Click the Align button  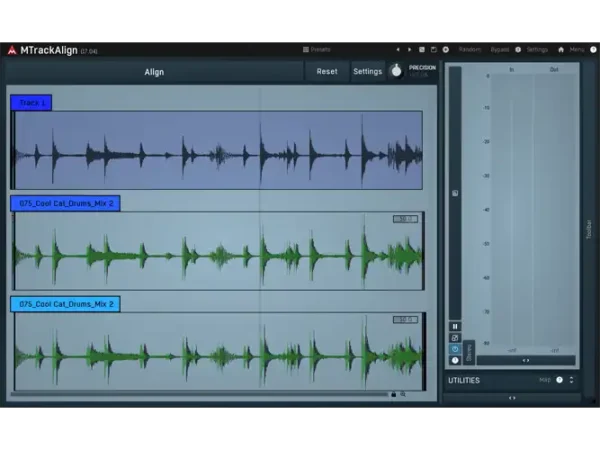click(154, 72)
